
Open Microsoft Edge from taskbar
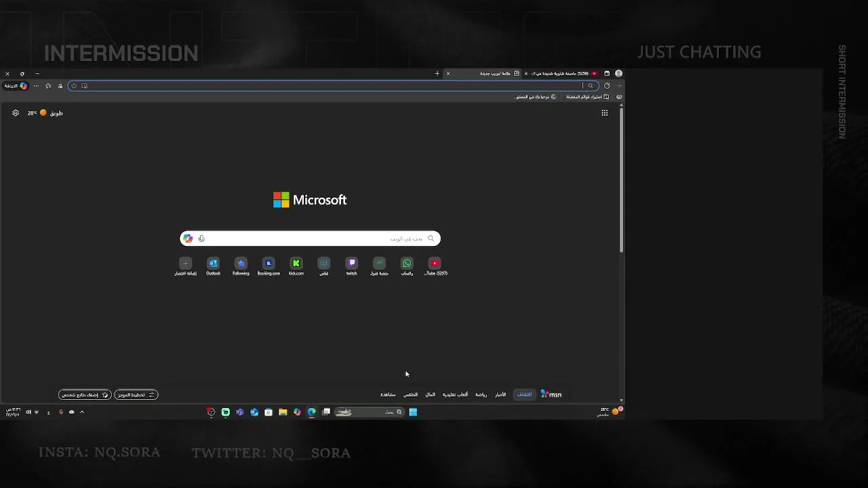point(312,412)
